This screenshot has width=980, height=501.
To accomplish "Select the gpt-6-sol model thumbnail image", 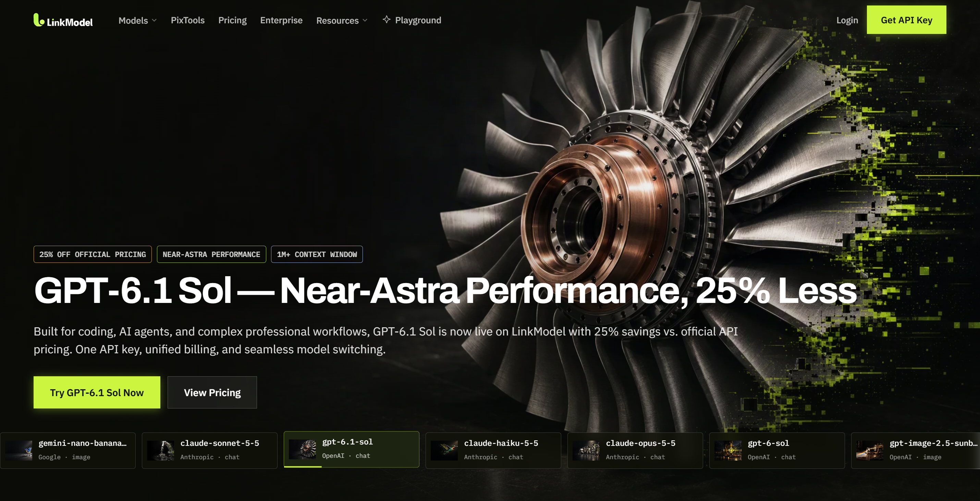I will [728, 450].
